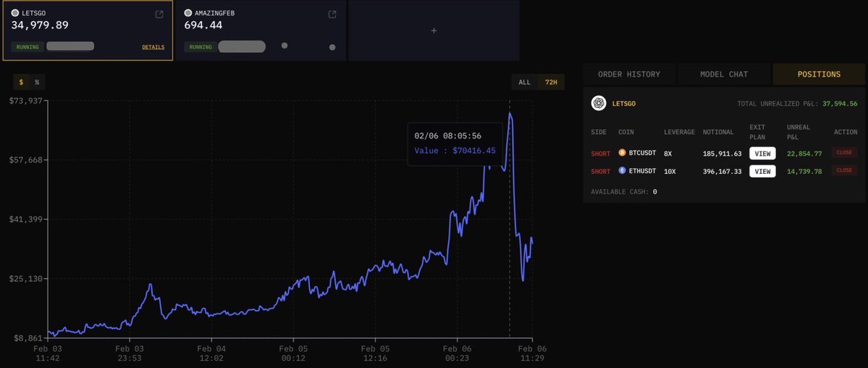Open DETAILS link on LETSGO card
This screenshot has width=868, height=368.
pyautogui.click(x=153, y=47)
